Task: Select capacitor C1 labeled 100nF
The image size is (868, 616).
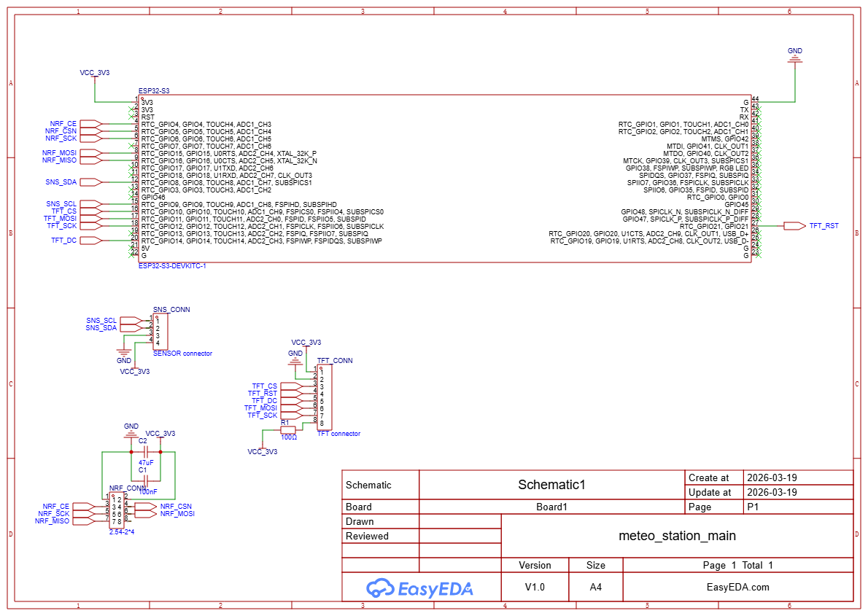Action: click(146, 478)
